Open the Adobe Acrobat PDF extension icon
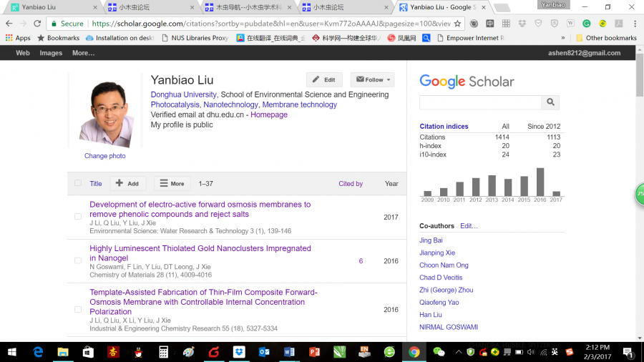 tap(618, 24)
